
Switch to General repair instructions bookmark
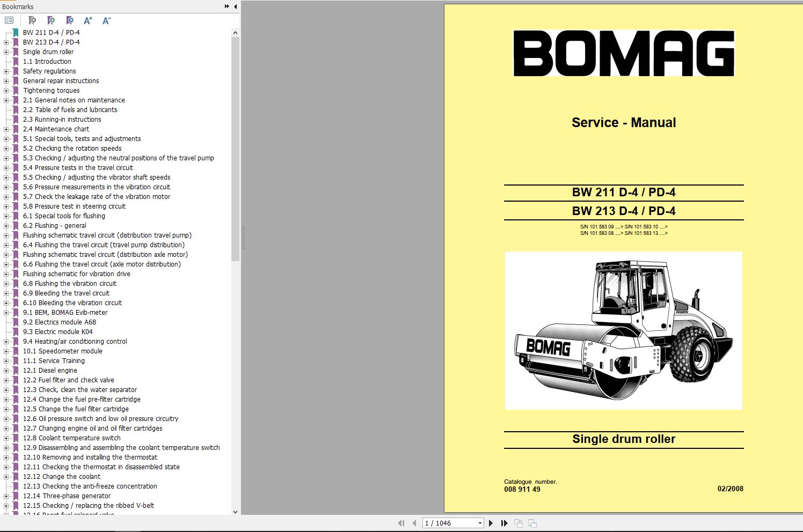point(61,80)
